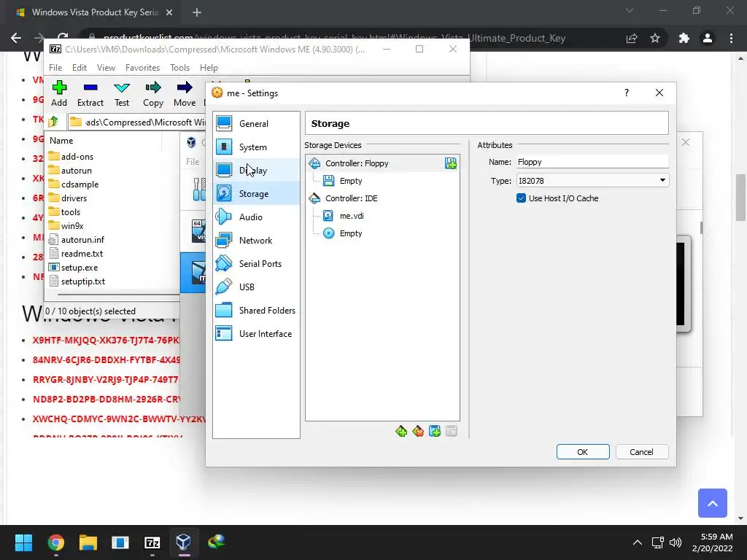Open USB settings category
The width and height of the screenshot is (747, 560).
point(256,287)
